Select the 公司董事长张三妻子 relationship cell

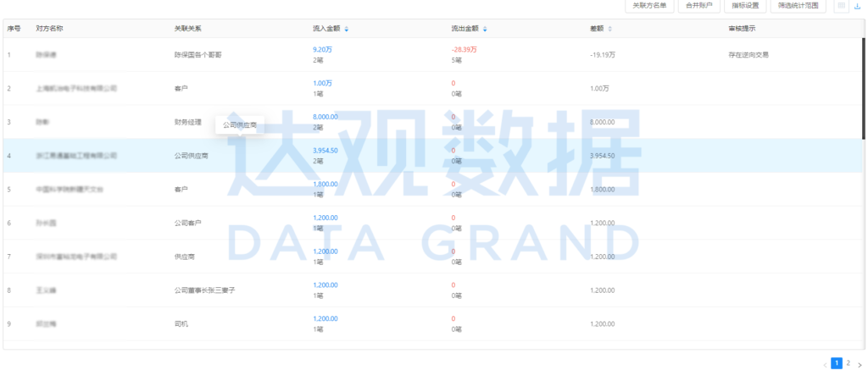[x=203, y=290]
